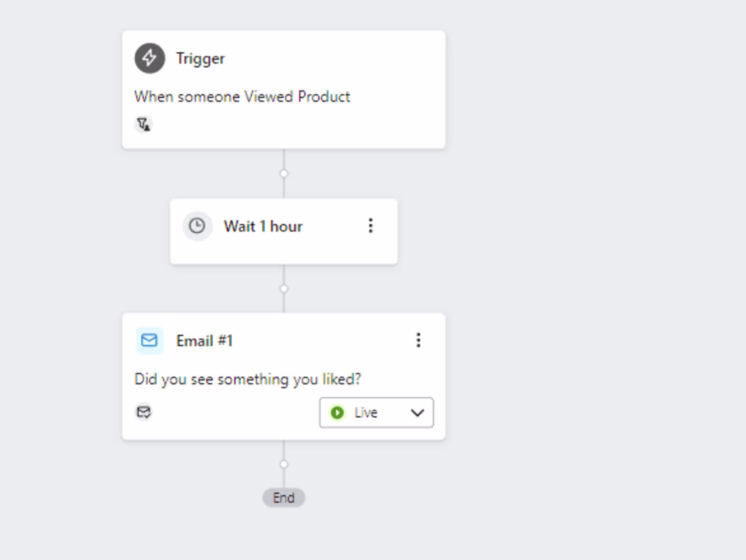746x560 pixels.
Task: Click the green Live play indicator icon
Action: point(337,412)
